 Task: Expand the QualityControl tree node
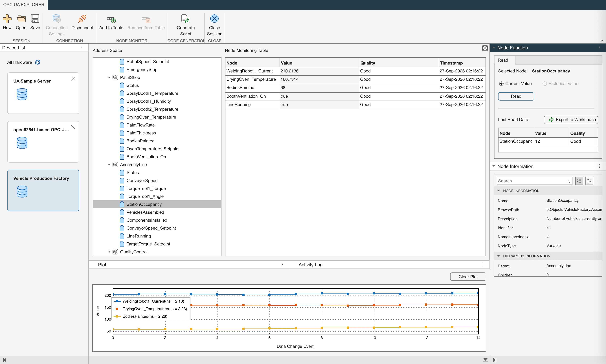pyautogui.click(x=109, y=252)
